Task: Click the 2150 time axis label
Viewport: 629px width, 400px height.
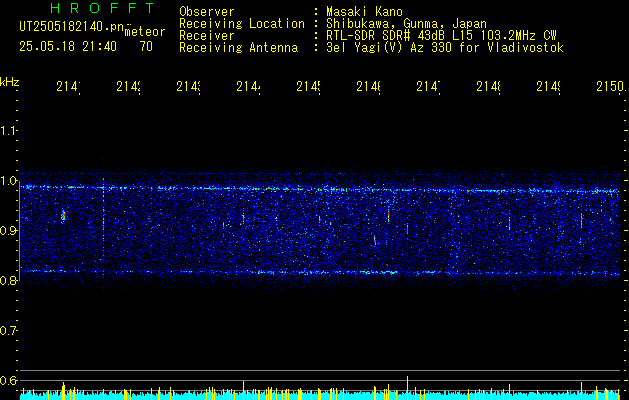Action: pos(611,86)
